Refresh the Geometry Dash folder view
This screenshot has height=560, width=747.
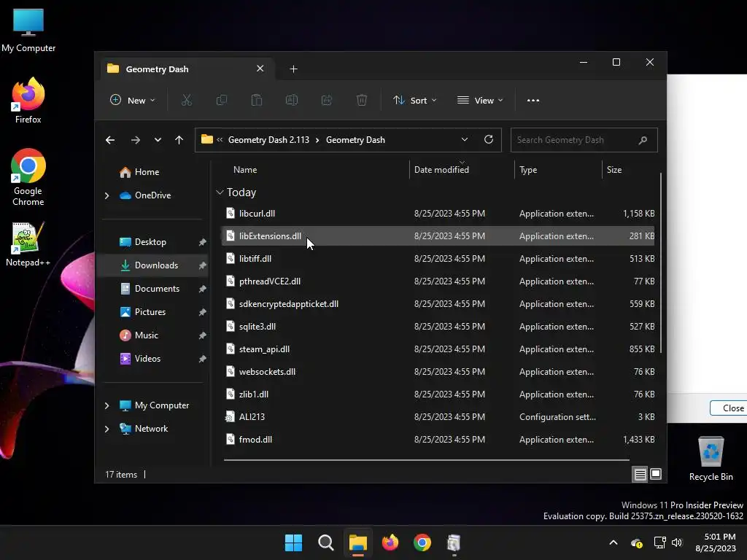coord(488,139)
